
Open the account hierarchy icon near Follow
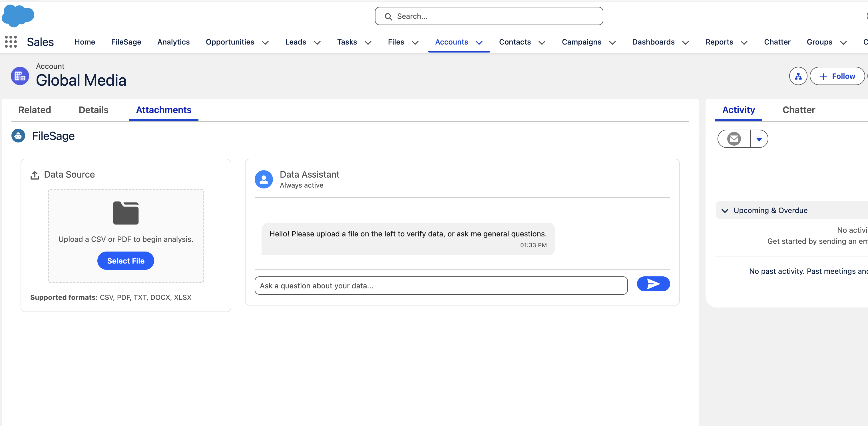tap(798, 76)
